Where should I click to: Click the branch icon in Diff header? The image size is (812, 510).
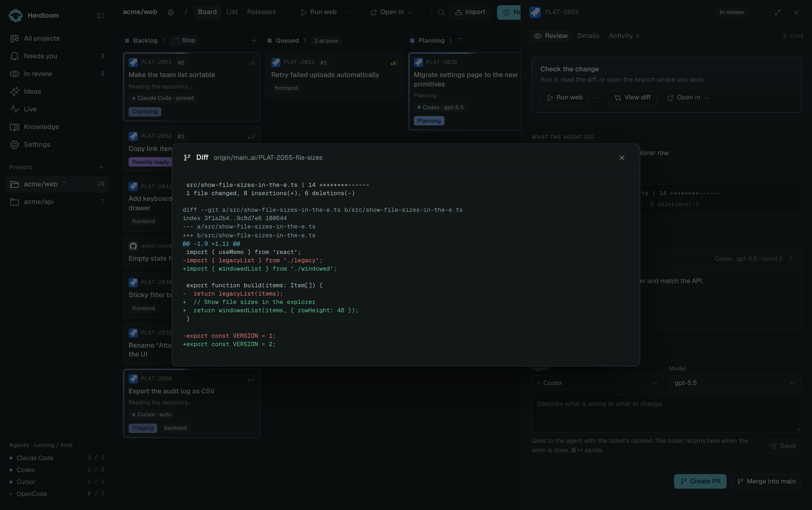click(187, 158)
